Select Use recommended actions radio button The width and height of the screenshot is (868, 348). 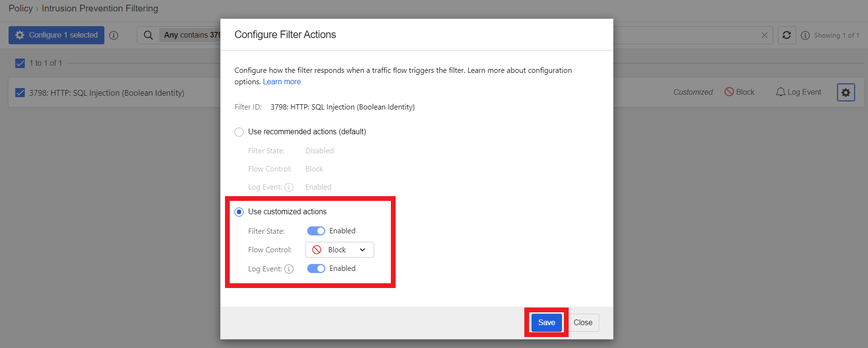pyautogui.click(x=239, y=132)
